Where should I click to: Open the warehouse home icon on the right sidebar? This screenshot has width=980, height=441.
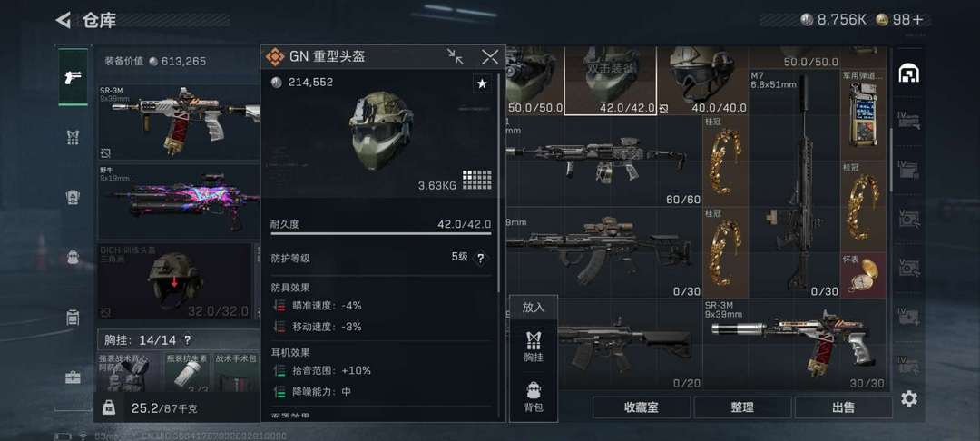(908, 74)
